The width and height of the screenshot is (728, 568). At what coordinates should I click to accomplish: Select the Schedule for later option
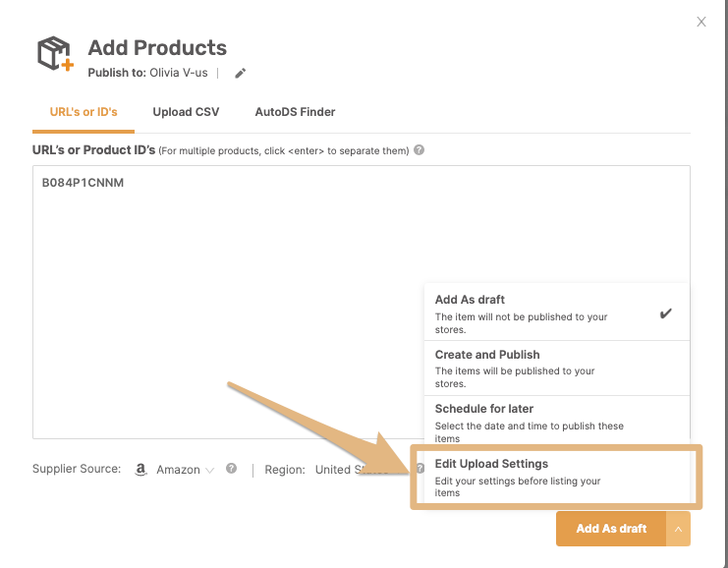coord(557,423)
